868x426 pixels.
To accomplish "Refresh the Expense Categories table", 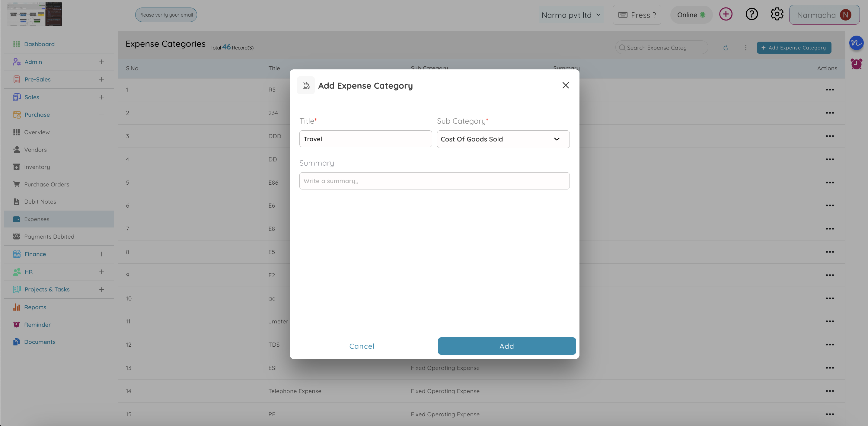I will click(726, 47).
